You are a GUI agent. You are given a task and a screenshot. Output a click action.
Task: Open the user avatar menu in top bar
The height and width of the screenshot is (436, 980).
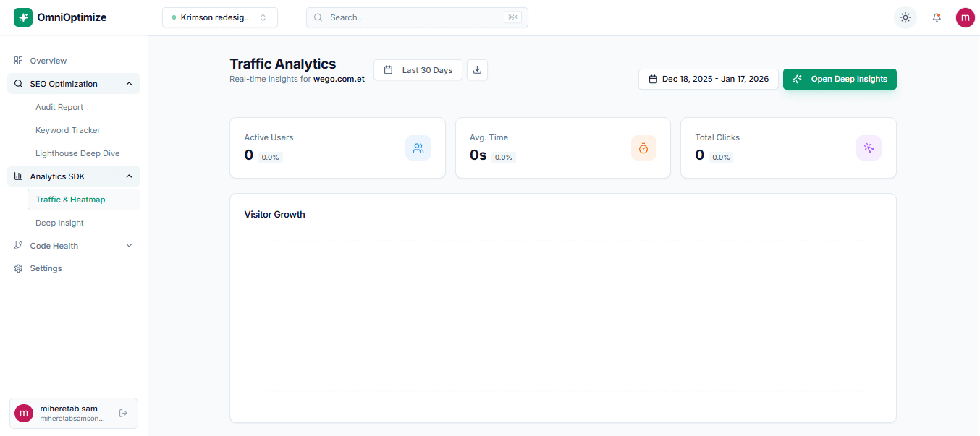pyautogui.click(x=965, y=17)
